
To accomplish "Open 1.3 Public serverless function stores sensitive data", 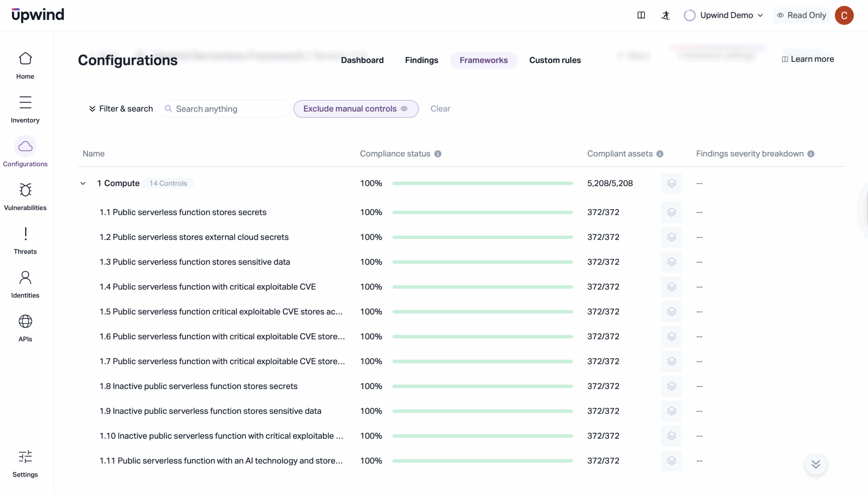I will (195, 262).
